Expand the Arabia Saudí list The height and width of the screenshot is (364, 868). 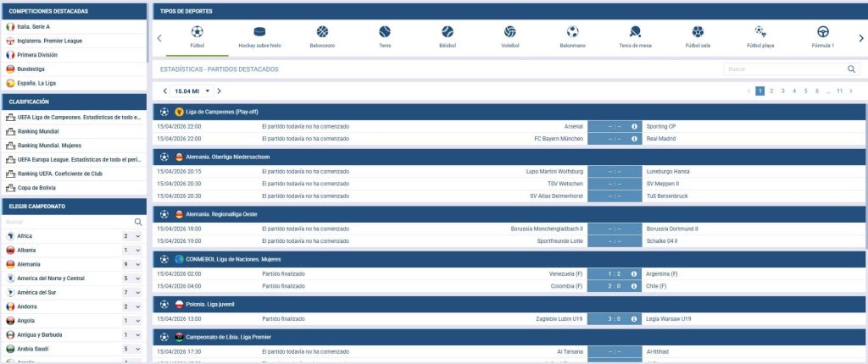[138, 349]
